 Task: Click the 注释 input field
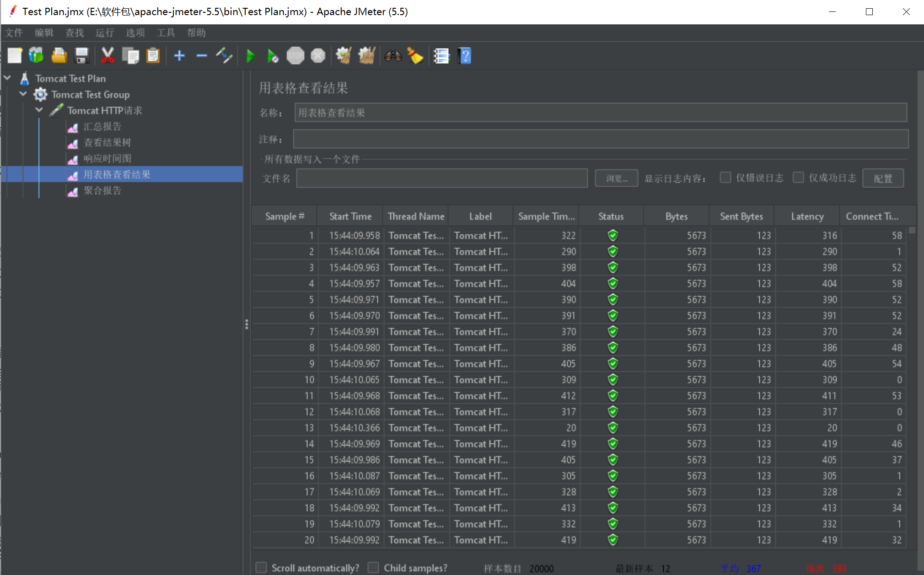pos(601,139)
